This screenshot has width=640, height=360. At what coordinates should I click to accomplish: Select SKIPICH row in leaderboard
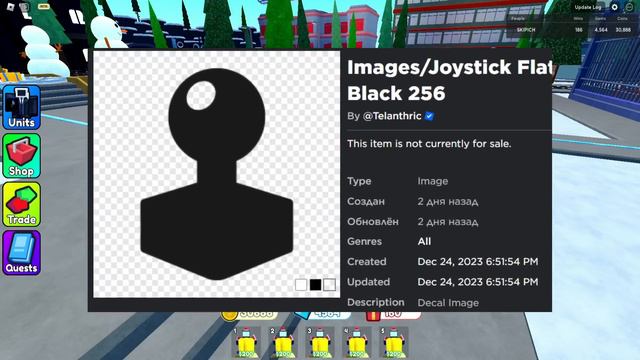570,30
